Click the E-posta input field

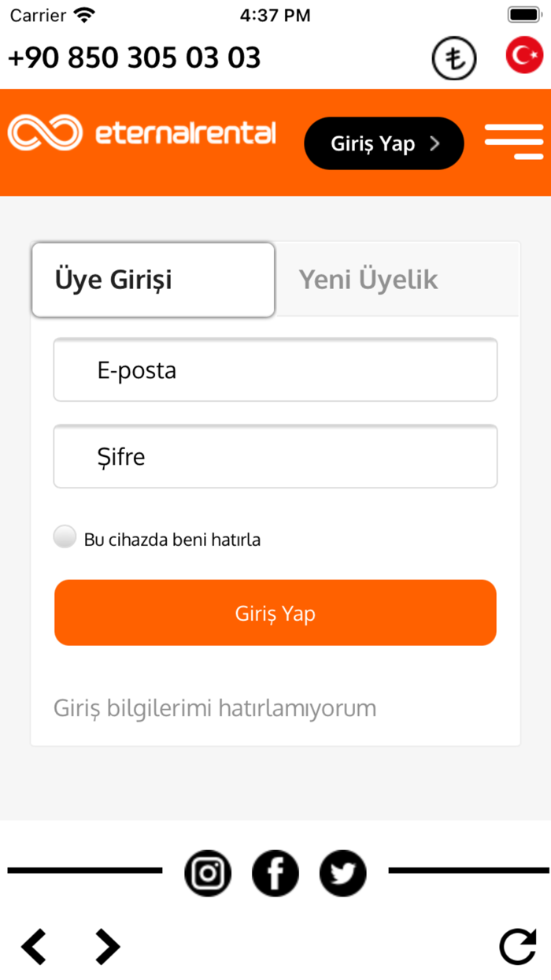pyautogui.click(x=275, y=369)
